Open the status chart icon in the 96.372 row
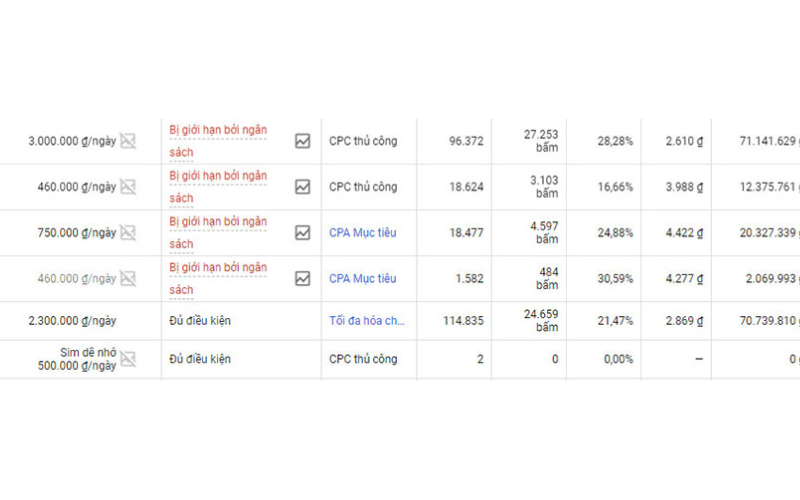This screenshot has height=500, width=800. point(302,141)
